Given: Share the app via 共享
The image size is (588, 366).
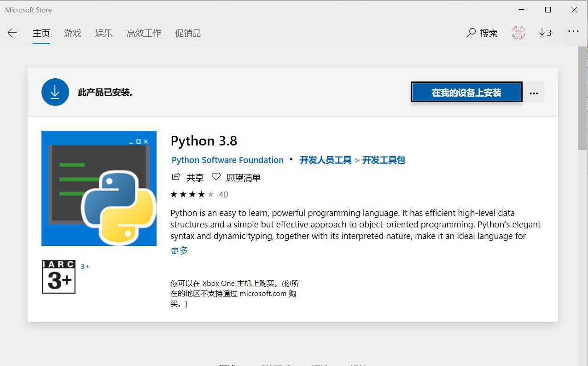Looking at the screenshot, I should pyautogui.click(x=187, y=177).
